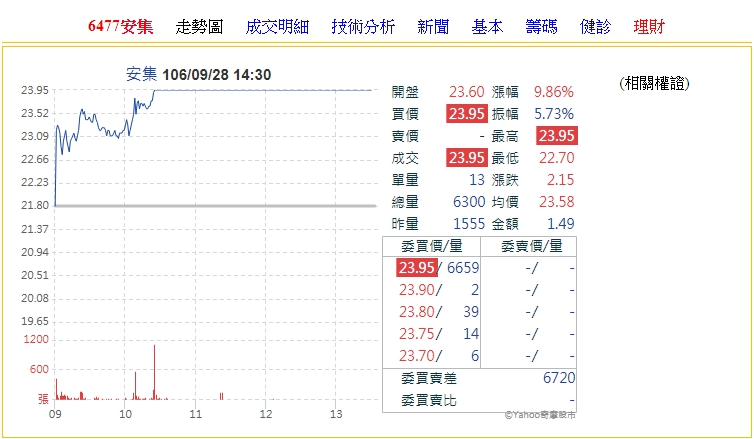Click the 委買賣差 value 6720

click(x=559, y=378)
